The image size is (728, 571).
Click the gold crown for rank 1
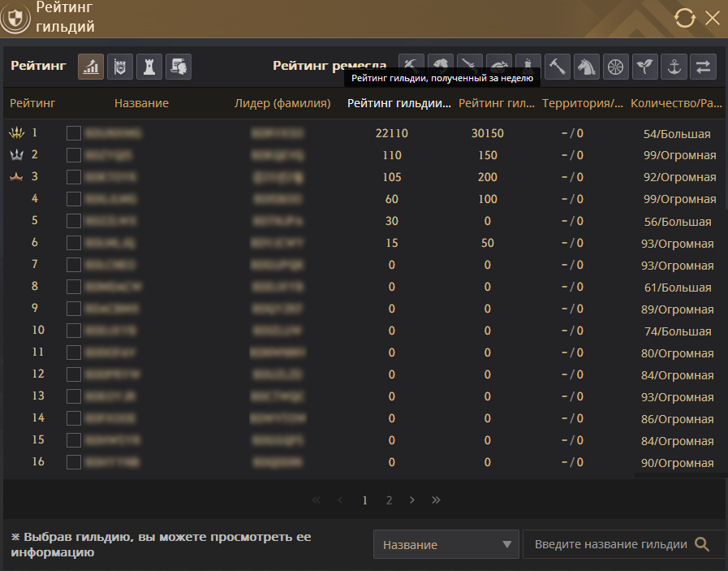(x=17, y=133)
